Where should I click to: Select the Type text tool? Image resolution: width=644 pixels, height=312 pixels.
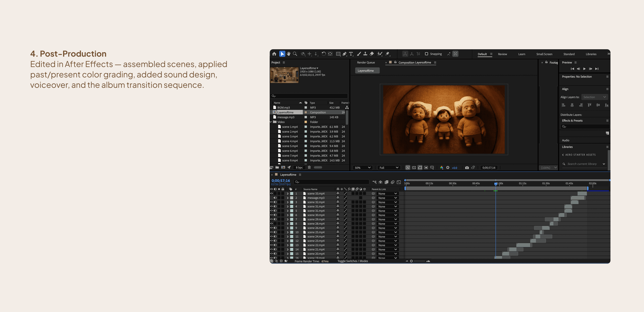pyautogui.click(x=351, y=54)
